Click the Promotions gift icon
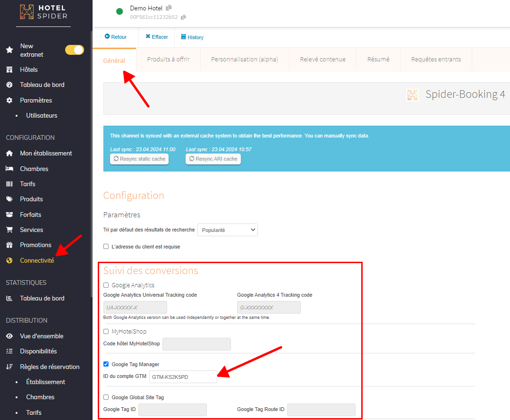The width and height of the screenshot is (510, 420). (9, 245)
